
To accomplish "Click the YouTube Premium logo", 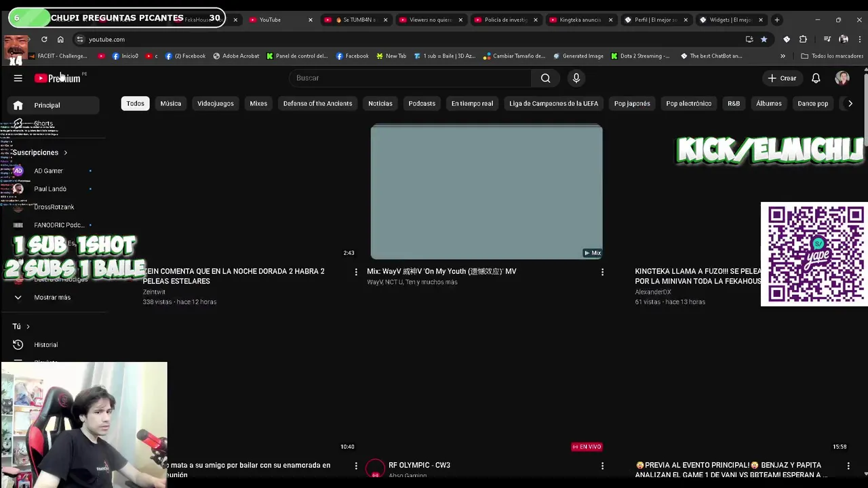I will point(58,78).
